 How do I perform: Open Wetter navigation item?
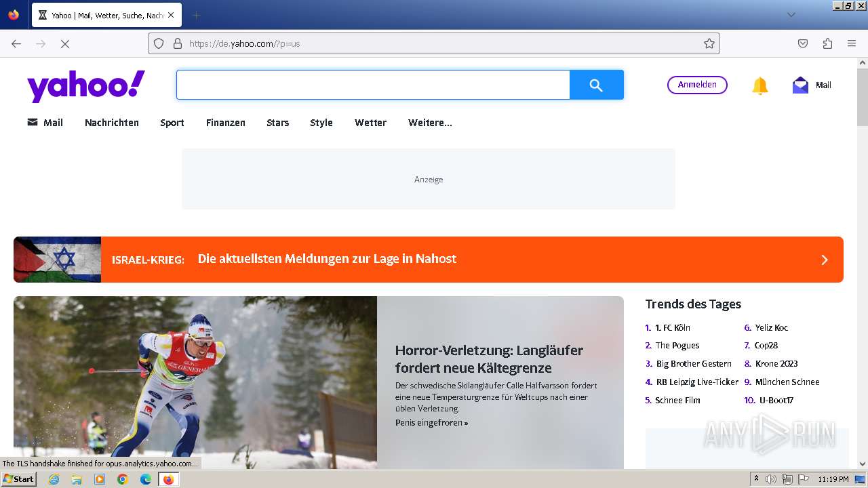[370, 123]
